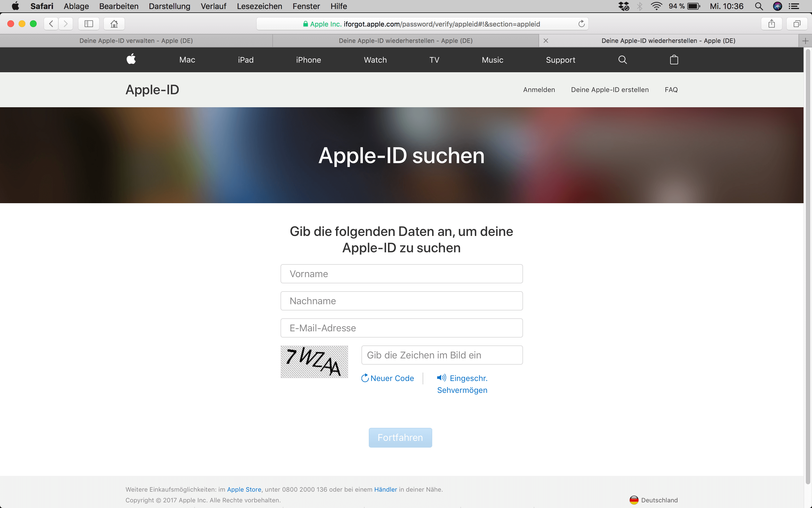812x508 pixels.
Task: Click the menu bar clock Mi. 10:36
Action: pyautogui.click(x=727, y=6)
